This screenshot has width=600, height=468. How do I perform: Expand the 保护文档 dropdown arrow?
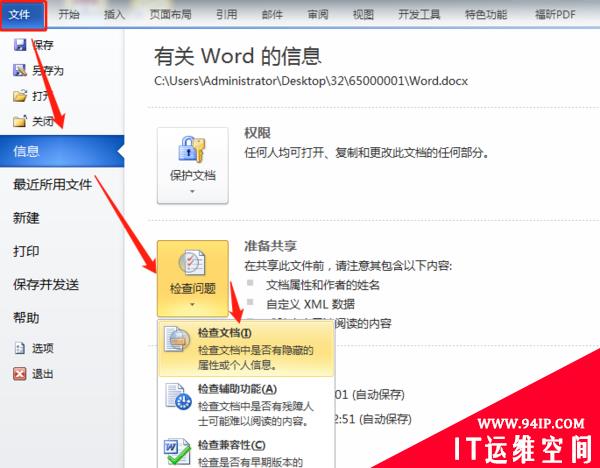192,191
